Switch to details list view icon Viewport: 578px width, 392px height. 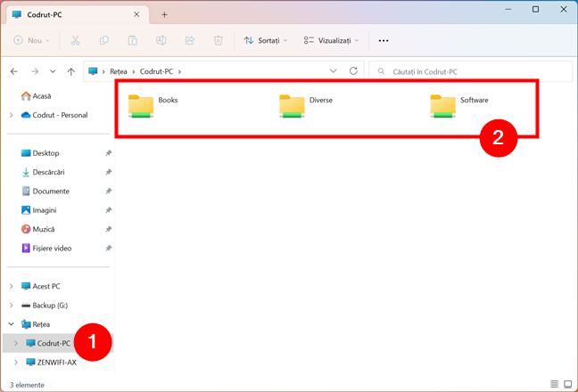(554, 384)
